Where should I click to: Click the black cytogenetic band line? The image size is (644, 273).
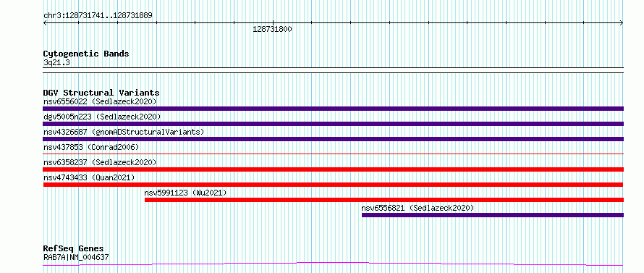coord(333,70)
